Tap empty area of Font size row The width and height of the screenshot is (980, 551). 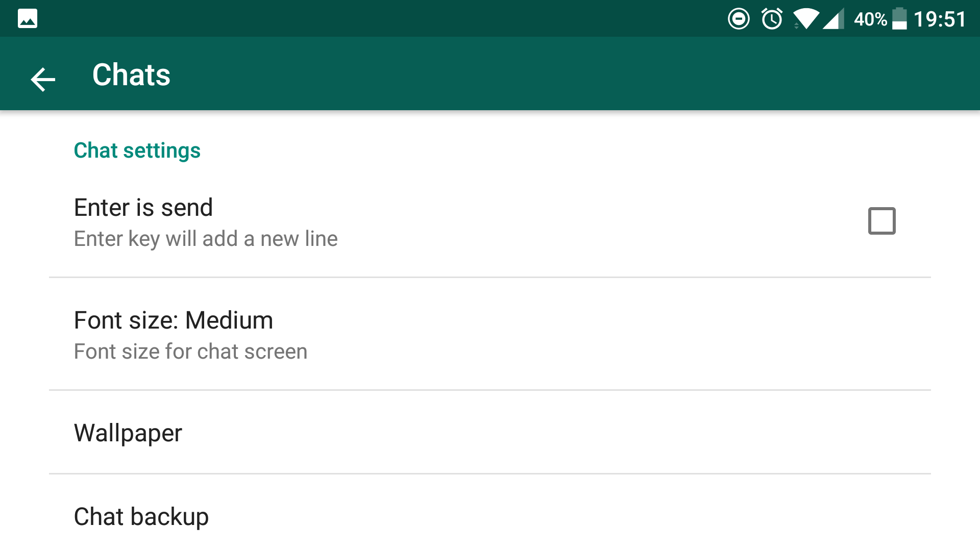click(x=612, y=335)
